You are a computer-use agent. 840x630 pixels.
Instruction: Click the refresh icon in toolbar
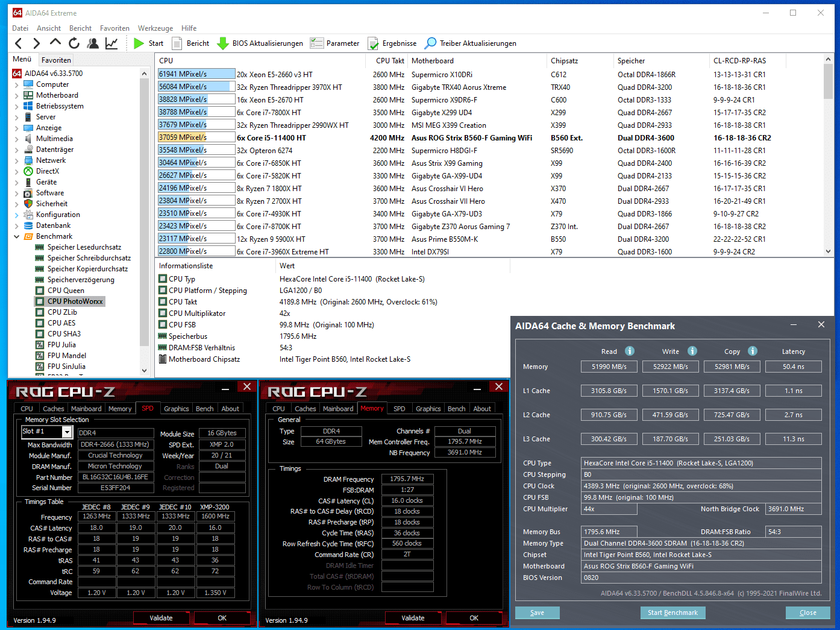[74, 43]
